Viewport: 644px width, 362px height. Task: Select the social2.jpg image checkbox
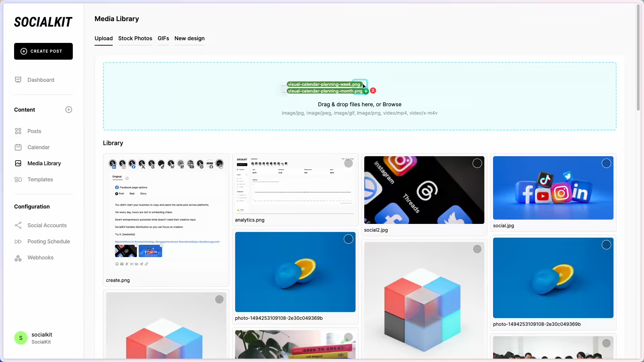477,163
